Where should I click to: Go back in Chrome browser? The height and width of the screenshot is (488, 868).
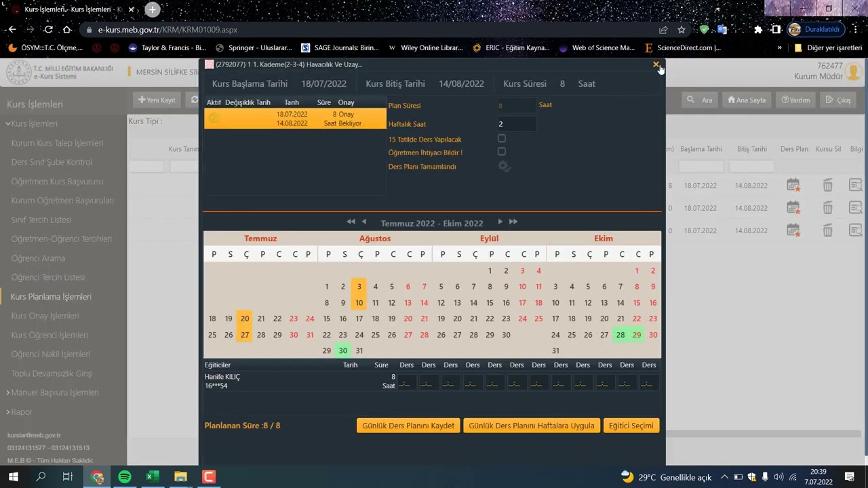(12, 30)
